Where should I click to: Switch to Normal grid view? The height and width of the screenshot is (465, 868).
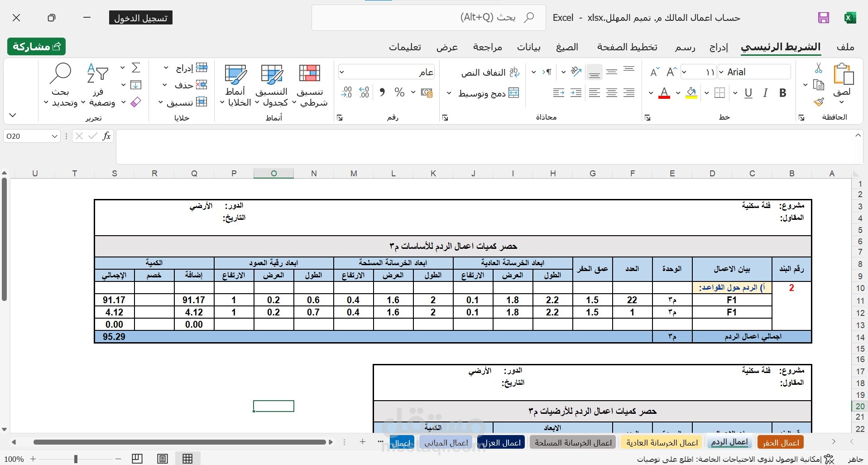[x=187, y=459]
